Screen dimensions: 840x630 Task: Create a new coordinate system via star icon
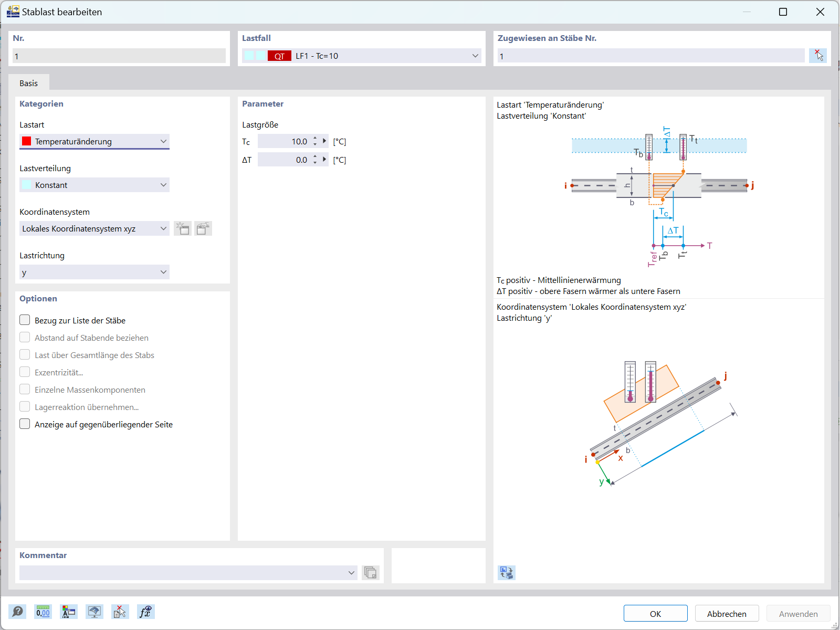pyautogui.click(x=183, y=228)
